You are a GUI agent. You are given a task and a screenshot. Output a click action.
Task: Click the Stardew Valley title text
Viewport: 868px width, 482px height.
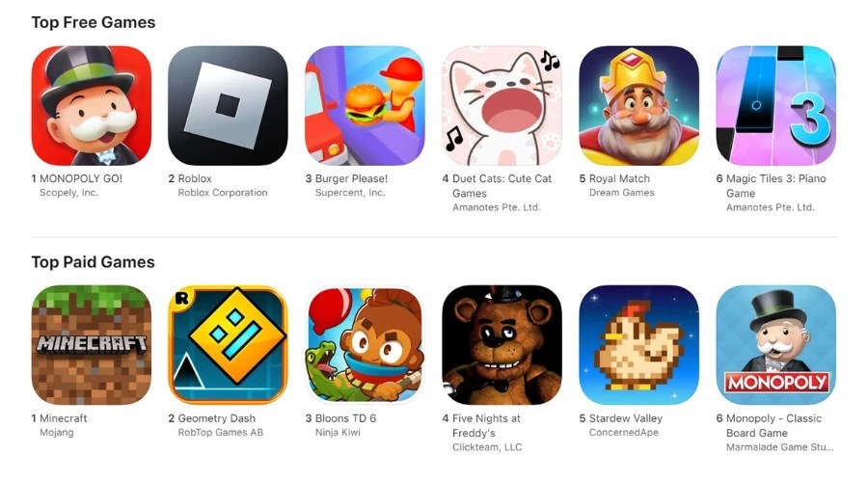point(626,418)
